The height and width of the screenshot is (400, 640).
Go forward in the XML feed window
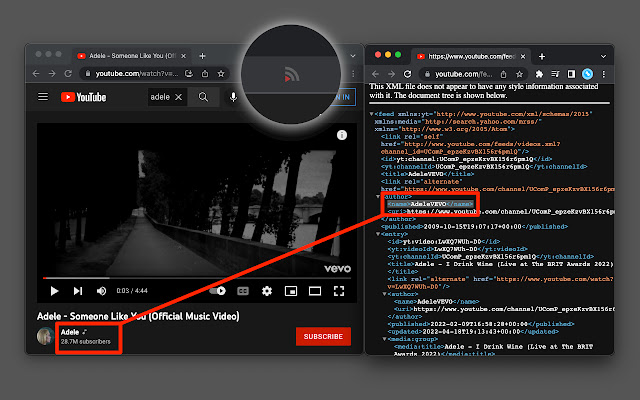[x=391, y=74]
